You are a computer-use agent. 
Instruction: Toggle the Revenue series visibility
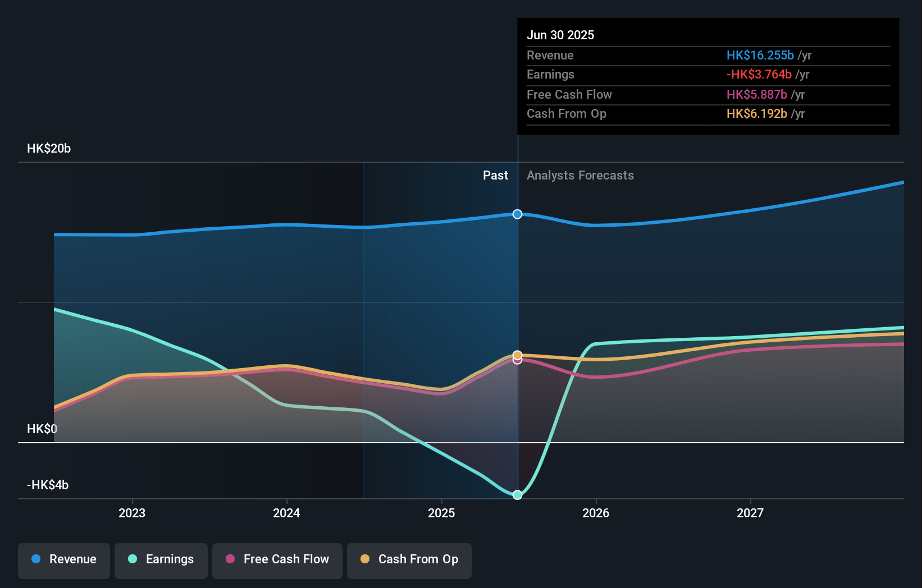pos(63,561)
